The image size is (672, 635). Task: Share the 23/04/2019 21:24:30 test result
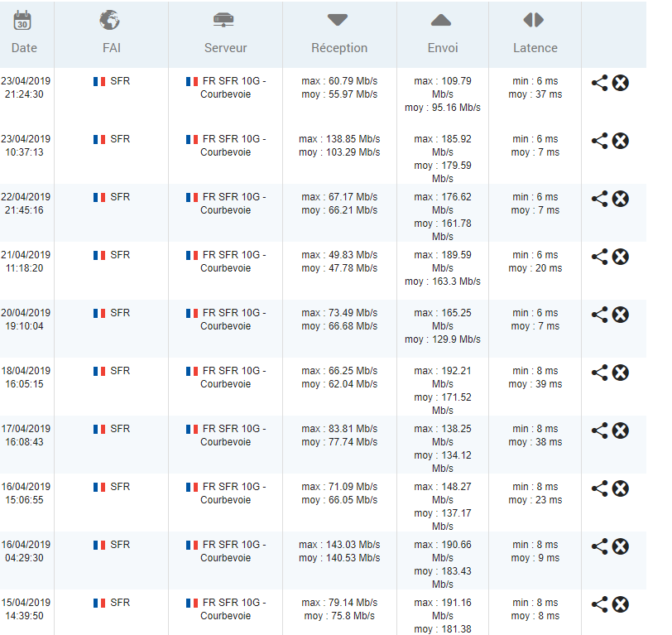(x=599, y=83)
